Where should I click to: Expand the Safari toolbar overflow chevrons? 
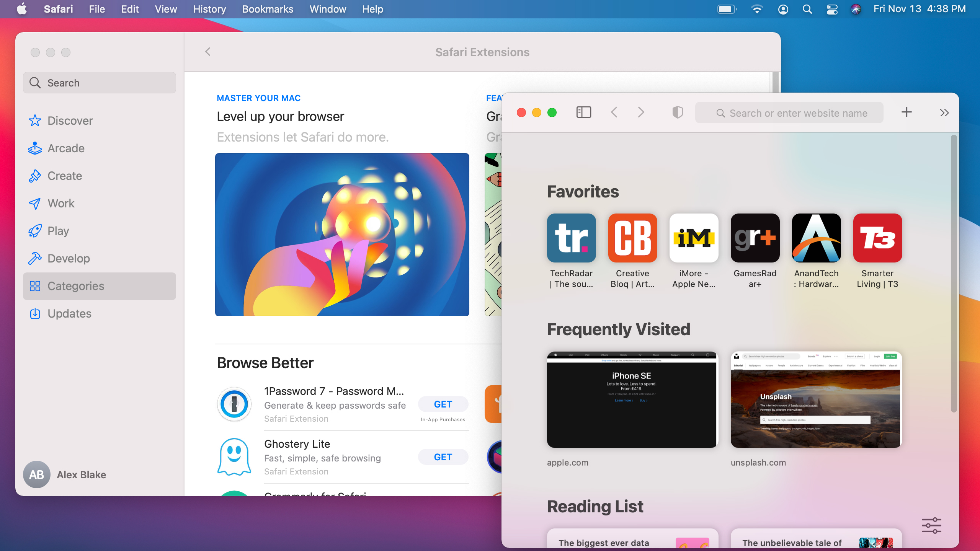pyautogui.click(x=944, y=112)
